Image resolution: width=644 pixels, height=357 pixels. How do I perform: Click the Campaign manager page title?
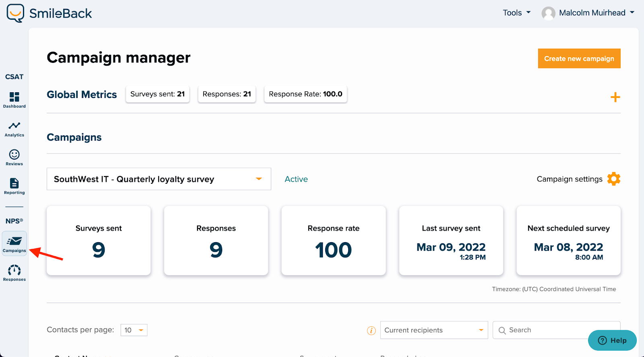point(118,58)
